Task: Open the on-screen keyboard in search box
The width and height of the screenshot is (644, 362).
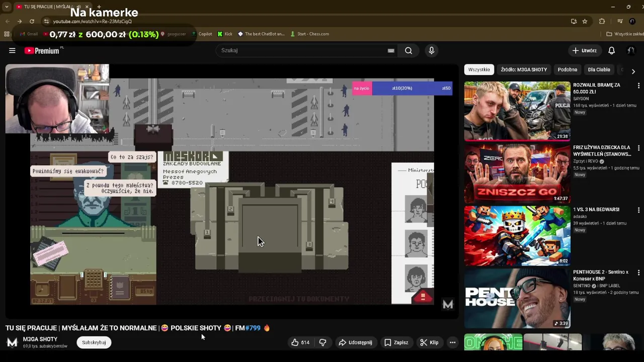Action: point(391,50)
